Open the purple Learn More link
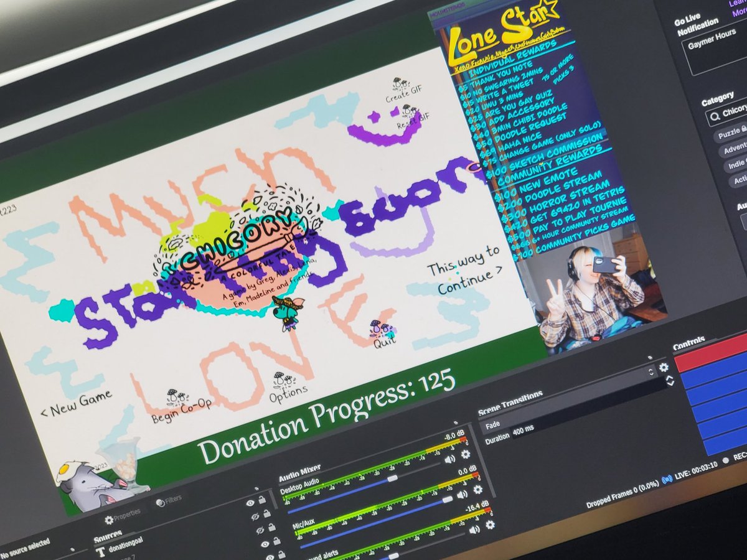Screen dimensions: 747x560 pyautogui.click(x=738, y=7)
